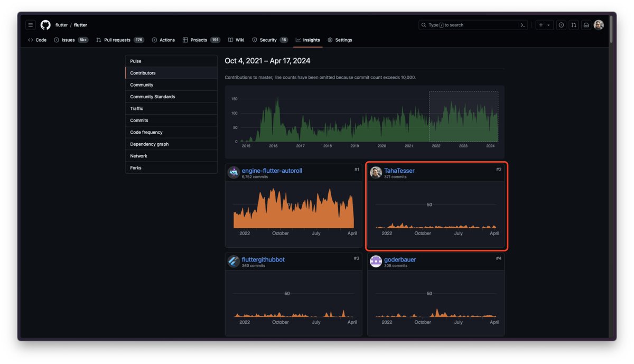Click the goderbauer avatar
The width and height of the screenshot is (634, 364).
pos(376,262)
